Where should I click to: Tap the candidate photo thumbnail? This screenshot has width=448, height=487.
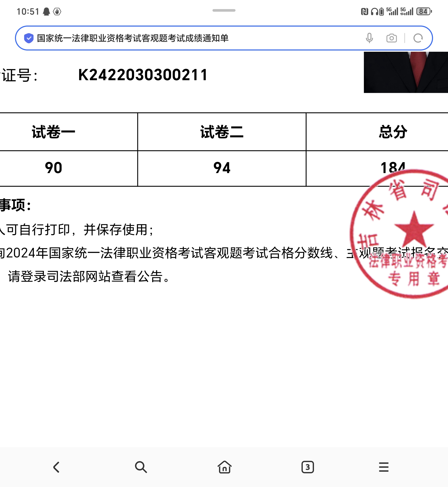(406, 72)
